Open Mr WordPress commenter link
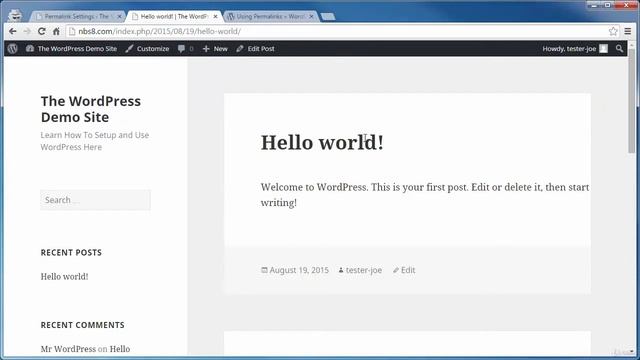The height and width of the screenshot is (360, 640). coord(68,349)
